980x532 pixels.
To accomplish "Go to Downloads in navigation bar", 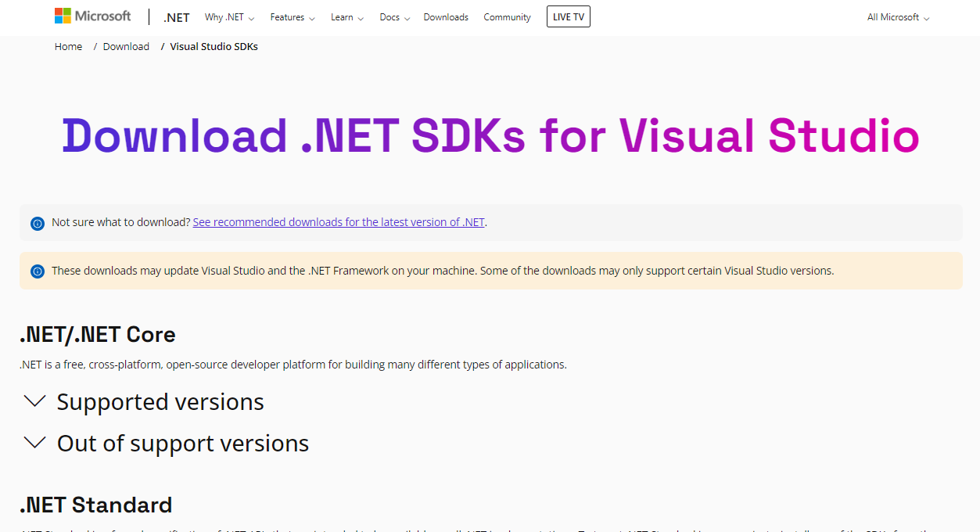I will 446,17.
